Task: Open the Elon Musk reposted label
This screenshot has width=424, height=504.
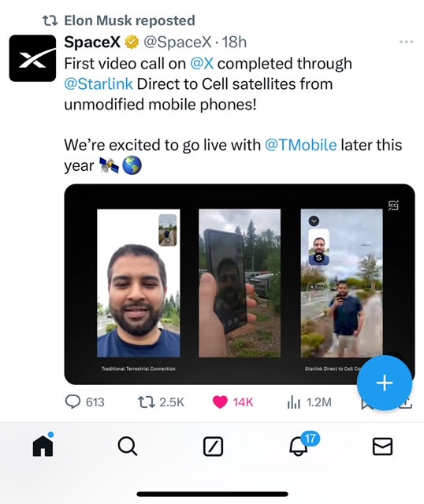Action: (130, 20)
